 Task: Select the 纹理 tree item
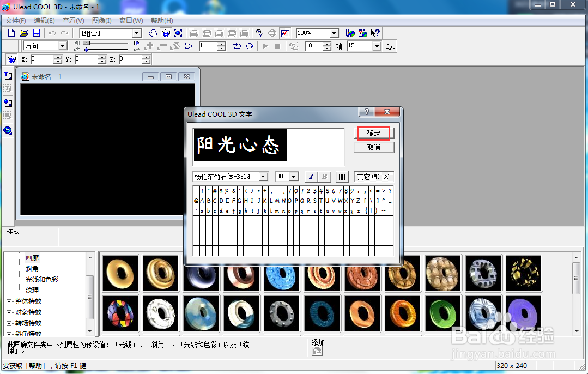tap(32, 291)
